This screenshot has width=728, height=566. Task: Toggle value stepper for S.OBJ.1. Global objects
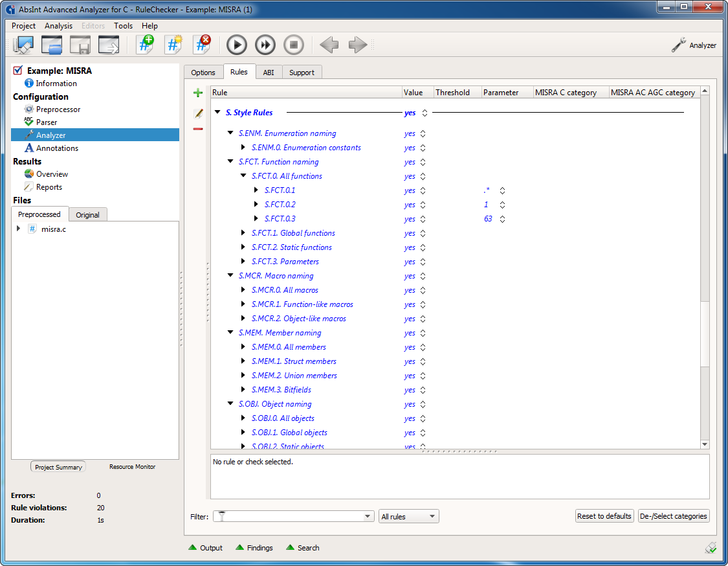(423, 433)
